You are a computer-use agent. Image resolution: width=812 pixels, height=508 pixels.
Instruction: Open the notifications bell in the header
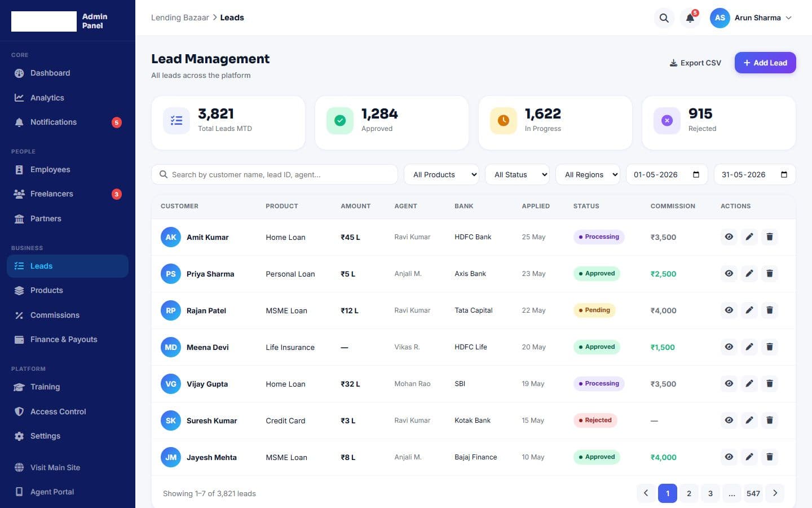point(690,18)
